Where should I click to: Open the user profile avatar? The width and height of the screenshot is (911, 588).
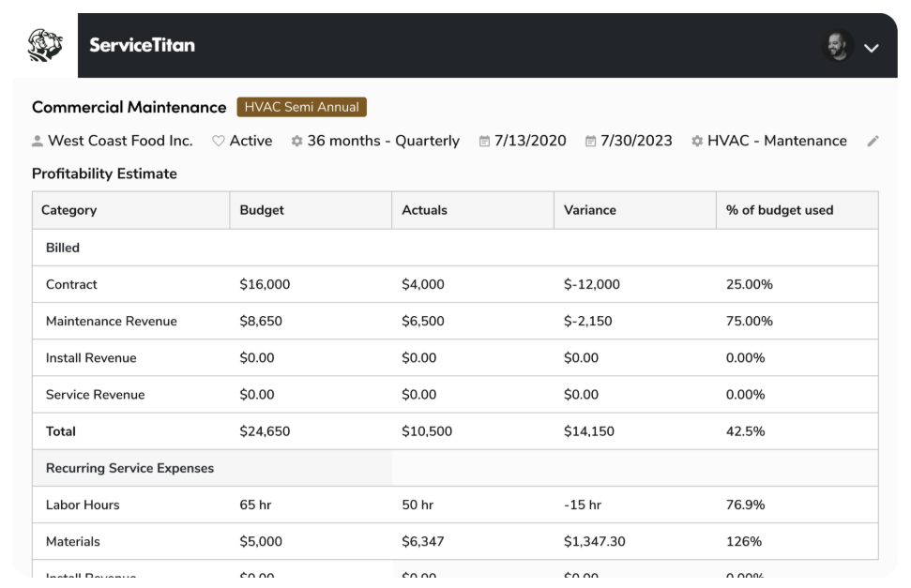click(838, 46)
